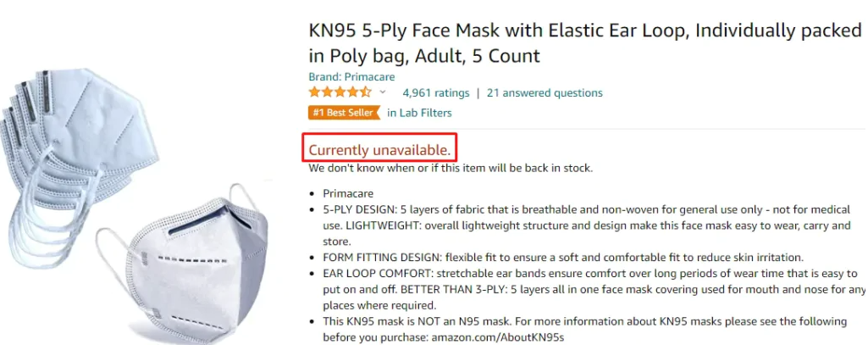The height and width of the screenshot is (345, 868).
Task: Click the back in stock message text
Action: (451, 168)
